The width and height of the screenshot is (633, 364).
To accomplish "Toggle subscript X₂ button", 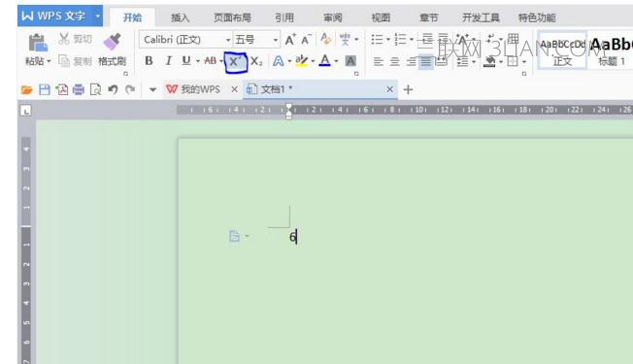I will pyautogui.click(x=256, y=61).
